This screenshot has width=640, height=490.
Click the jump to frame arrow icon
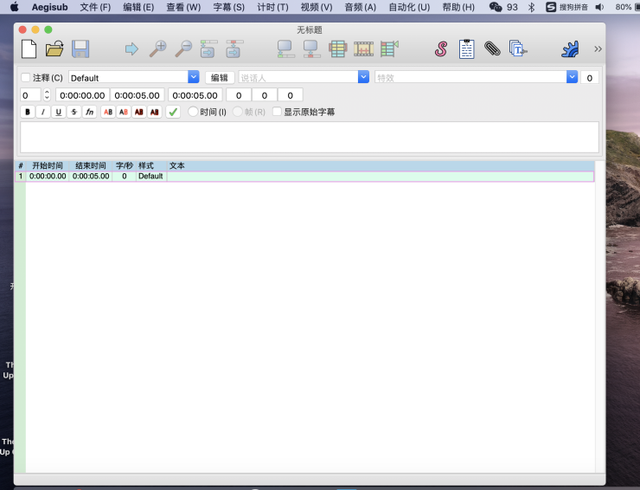pos(131,49)
